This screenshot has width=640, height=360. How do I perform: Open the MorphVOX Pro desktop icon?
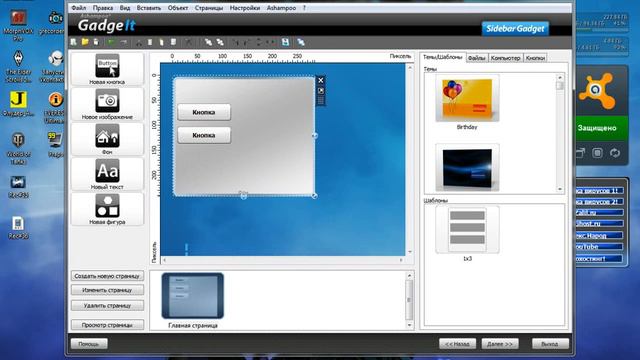(18, 26)
